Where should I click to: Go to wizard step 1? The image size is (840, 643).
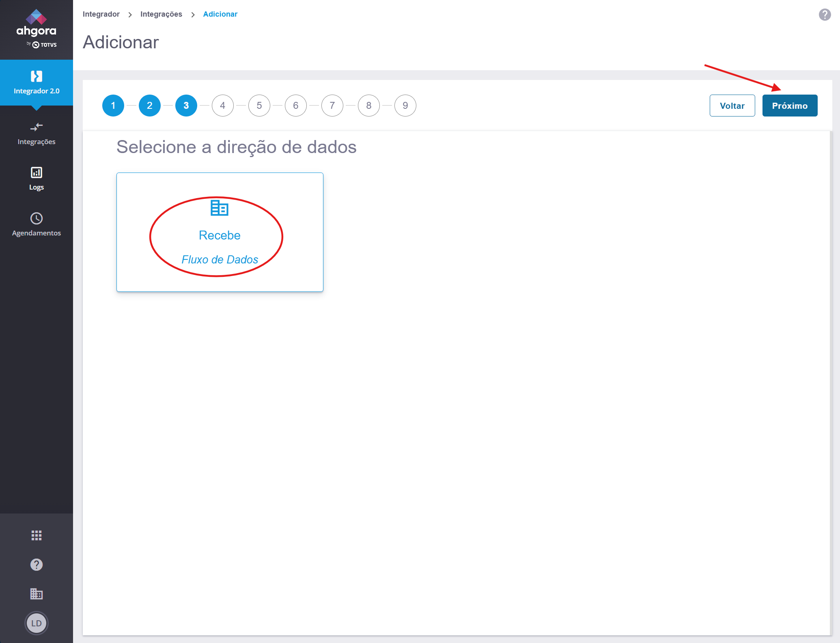[x=113, y=106]
